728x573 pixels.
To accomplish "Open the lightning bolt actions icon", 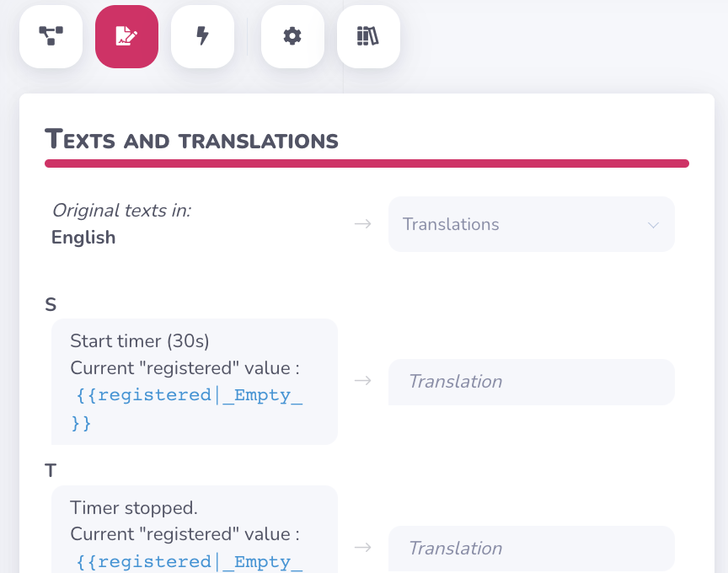I will tap(202, 36).
